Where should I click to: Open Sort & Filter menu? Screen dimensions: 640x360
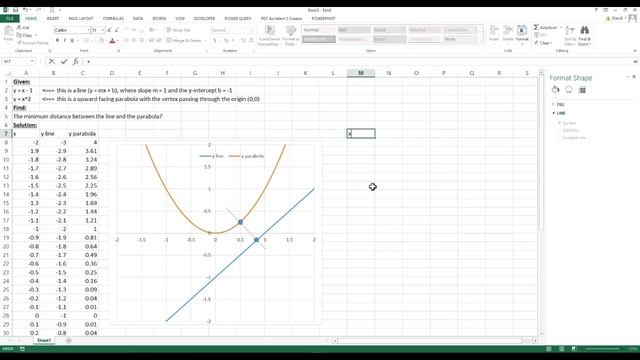pyautogui.click(x=570, y=36)
